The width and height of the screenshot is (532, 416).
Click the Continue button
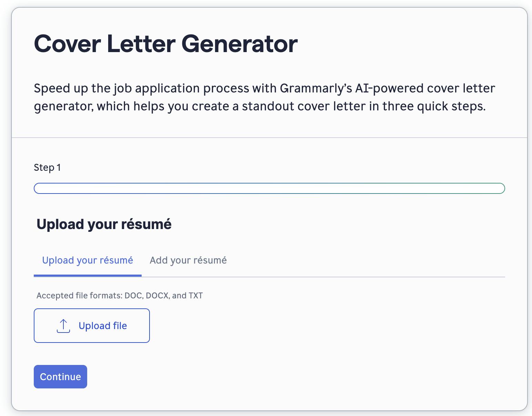click(x=60, y=377)
